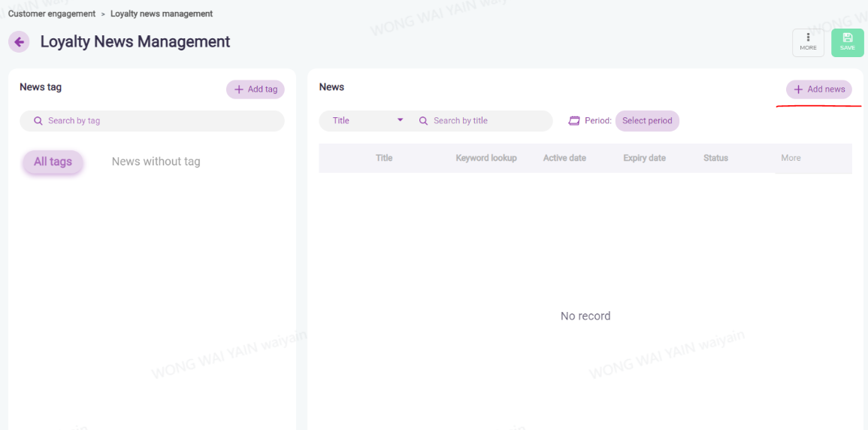Click the magnifier icon in tag search
The image size is (868, 430).
click(38, 121)
